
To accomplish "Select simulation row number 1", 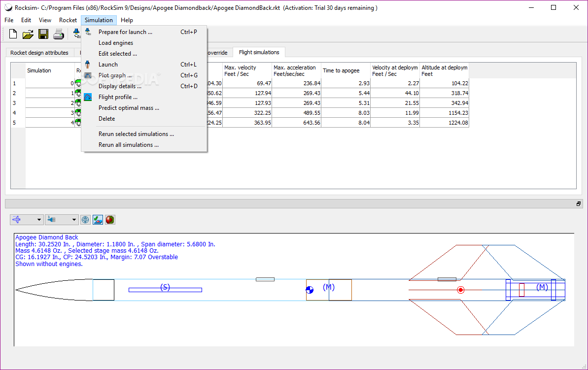I will (18, 83).
